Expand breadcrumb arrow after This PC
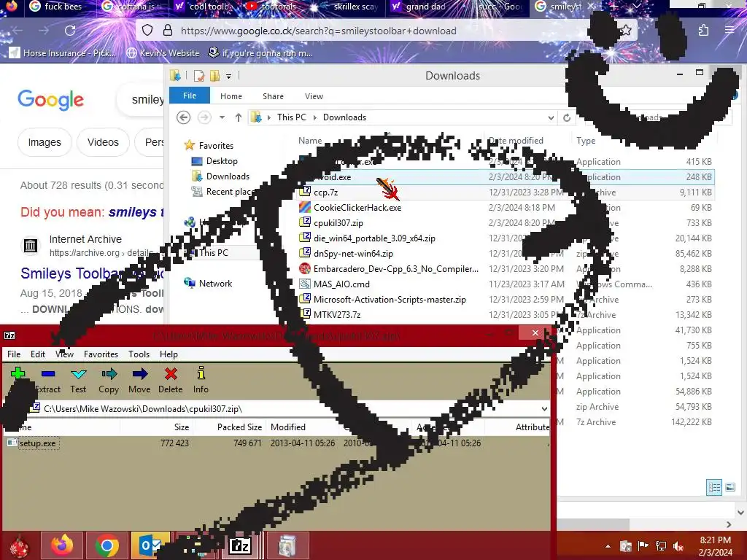 [315, 117]
